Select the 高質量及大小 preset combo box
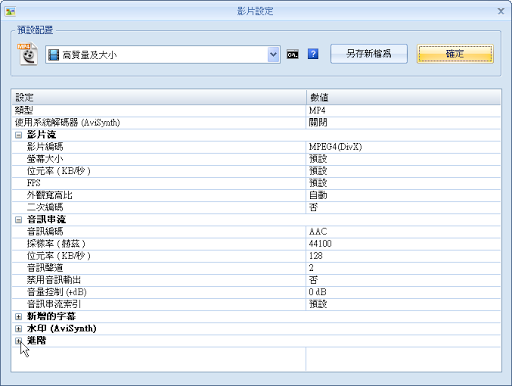 [163, 54]
